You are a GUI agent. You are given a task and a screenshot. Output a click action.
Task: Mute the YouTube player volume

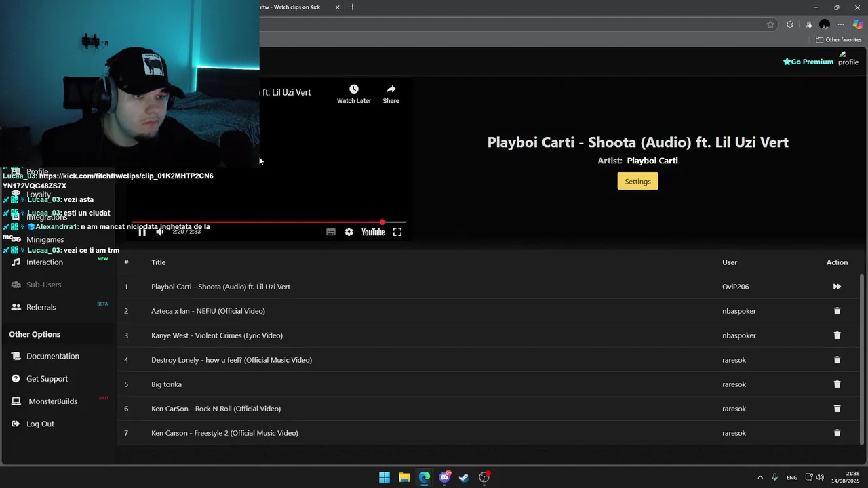(160, 232)
